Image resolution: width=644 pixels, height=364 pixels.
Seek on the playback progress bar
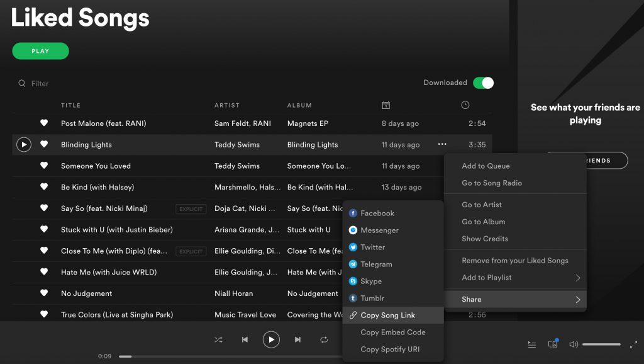point(230,356)
